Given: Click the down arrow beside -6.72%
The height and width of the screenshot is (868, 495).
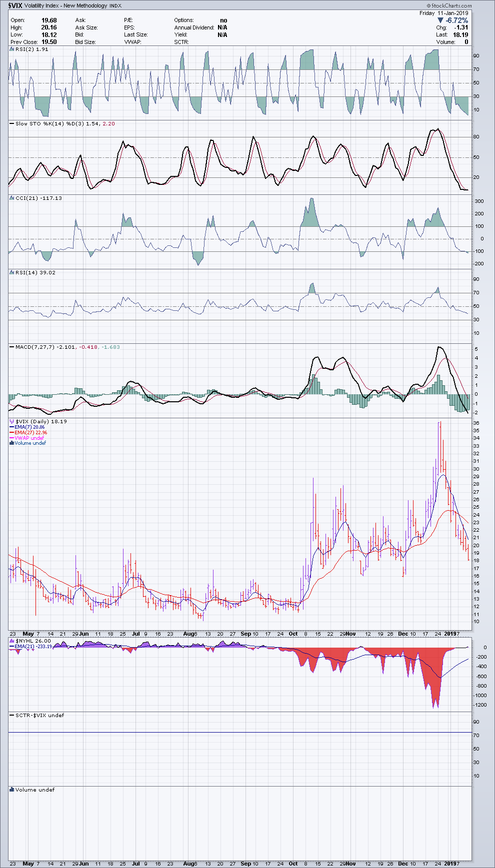Looking at the screenshot, I should [x=440, y=20].
